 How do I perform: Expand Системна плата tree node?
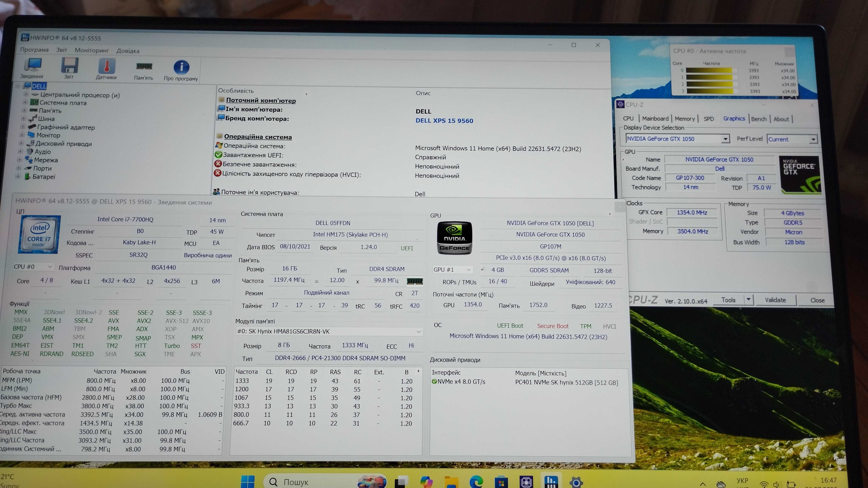point(25,102)
